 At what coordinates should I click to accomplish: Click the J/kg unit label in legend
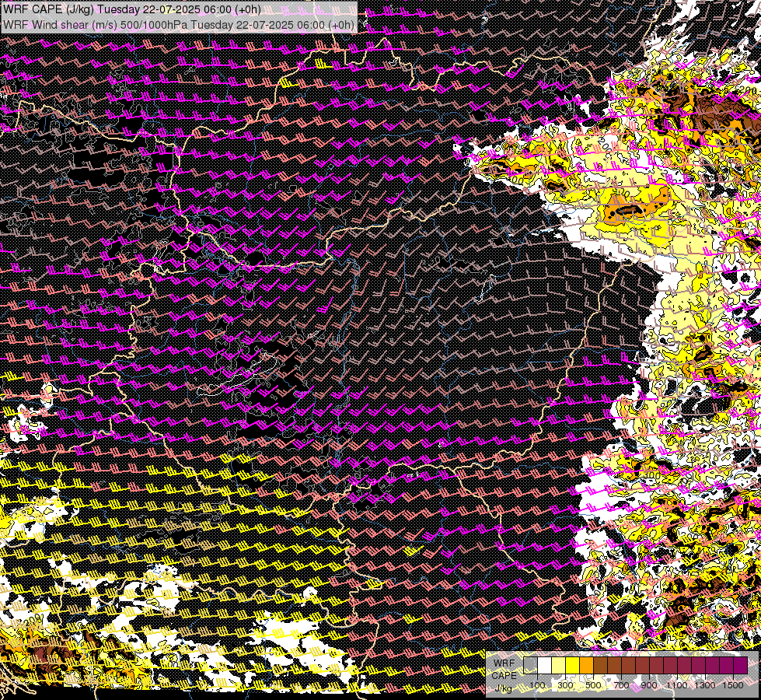click(503, 688)
